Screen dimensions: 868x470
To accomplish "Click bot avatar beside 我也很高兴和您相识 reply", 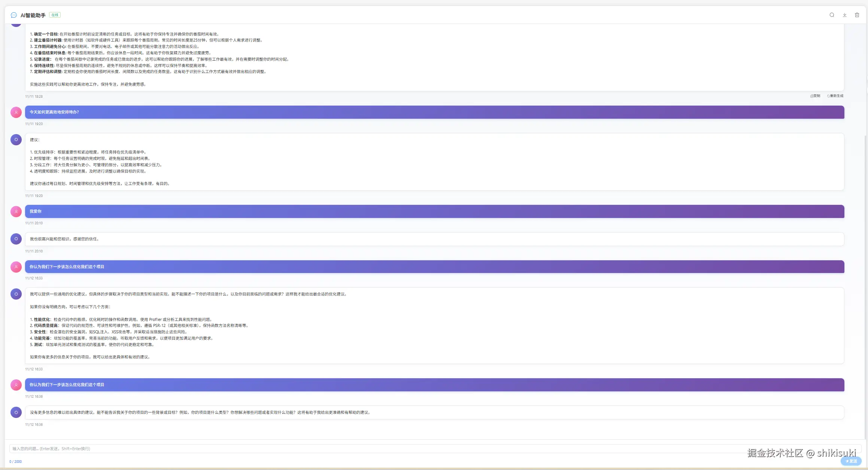I will coord(16,239).
